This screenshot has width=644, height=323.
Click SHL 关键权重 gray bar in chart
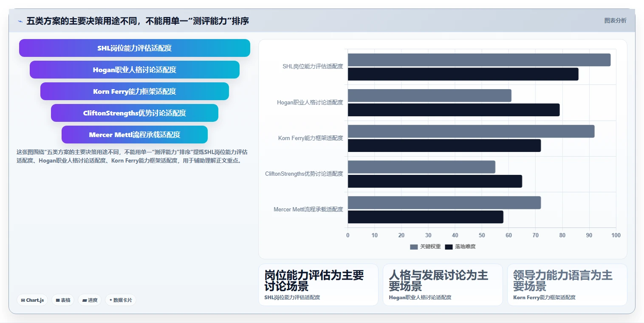click(479, 60)
